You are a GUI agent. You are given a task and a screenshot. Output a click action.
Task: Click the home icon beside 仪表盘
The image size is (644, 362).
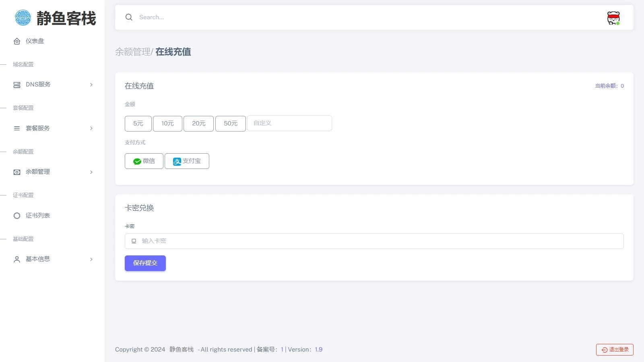(17, 41)
